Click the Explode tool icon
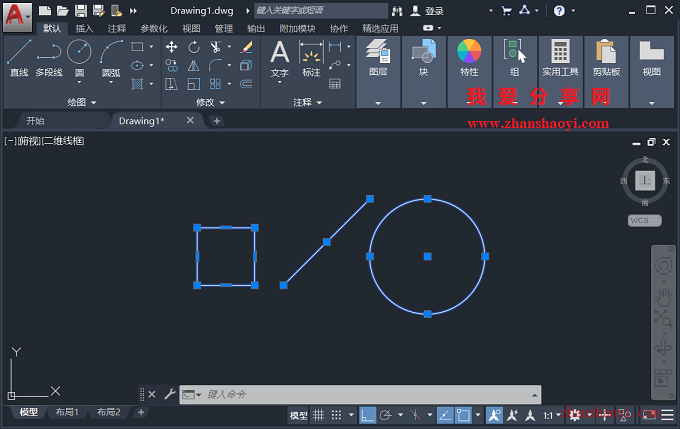 (x=246, y=65)
